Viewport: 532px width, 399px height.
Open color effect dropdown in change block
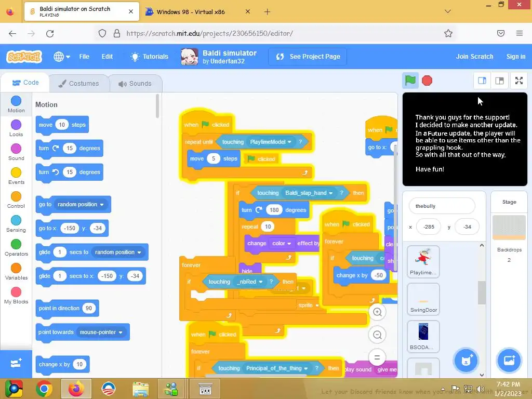(282, 243)
